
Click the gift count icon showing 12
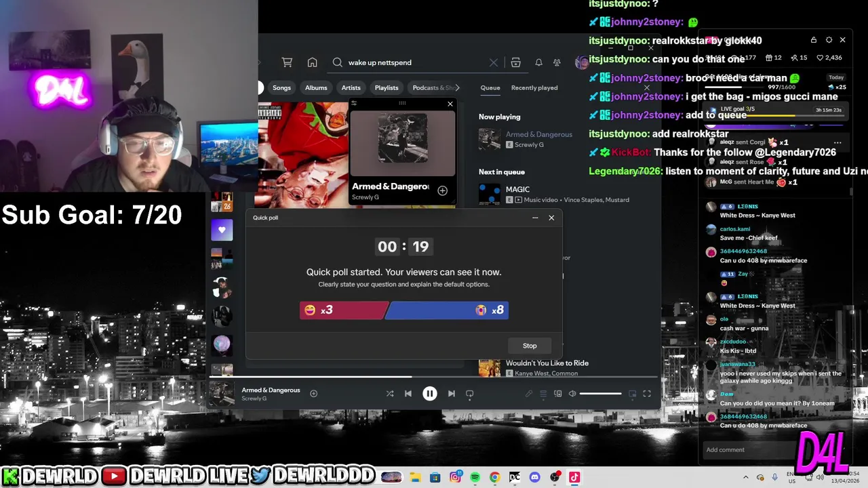coord(774,58)
